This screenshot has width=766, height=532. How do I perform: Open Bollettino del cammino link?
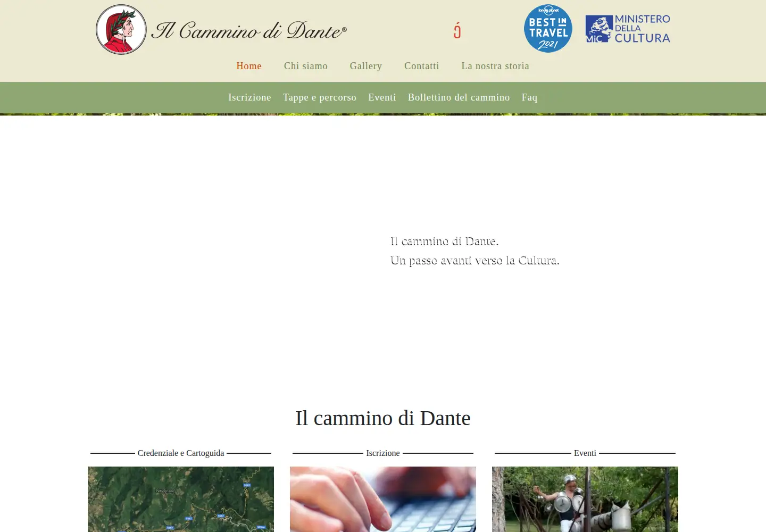tap(459, 97)
